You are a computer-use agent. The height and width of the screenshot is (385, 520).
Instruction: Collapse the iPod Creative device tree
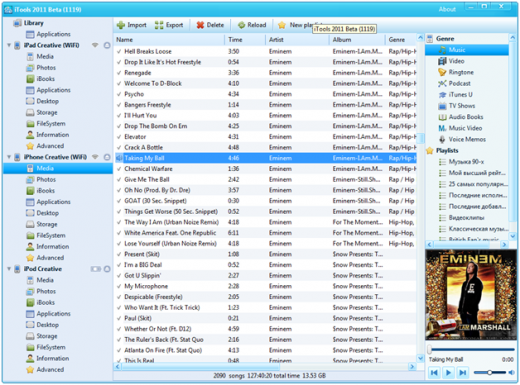point(9,269)
